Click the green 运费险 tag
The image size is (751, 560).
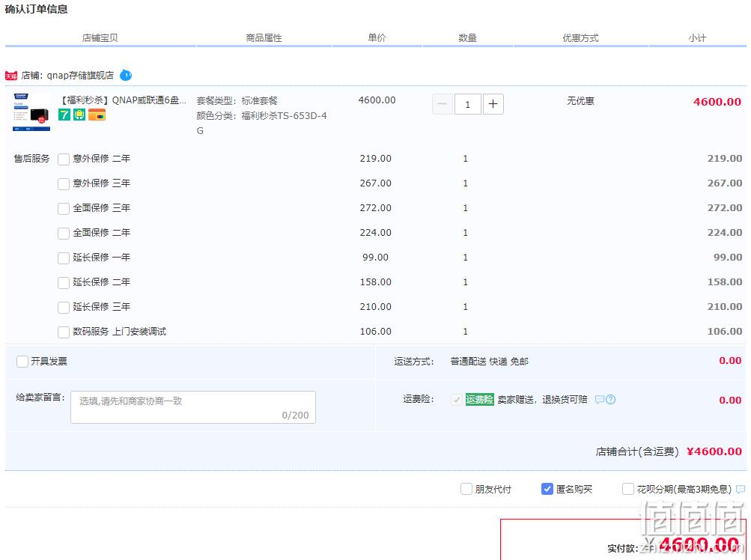(479, 400)
